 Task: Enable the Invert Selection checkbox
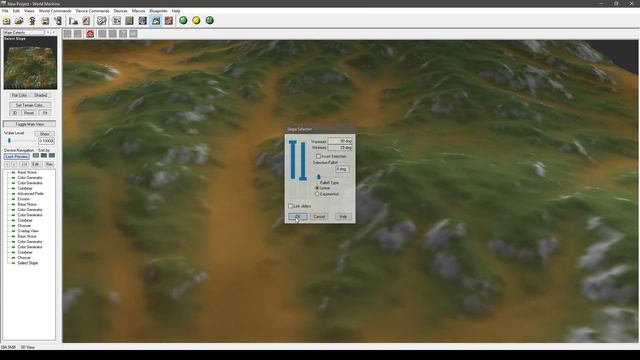click(x=318, y=156)
